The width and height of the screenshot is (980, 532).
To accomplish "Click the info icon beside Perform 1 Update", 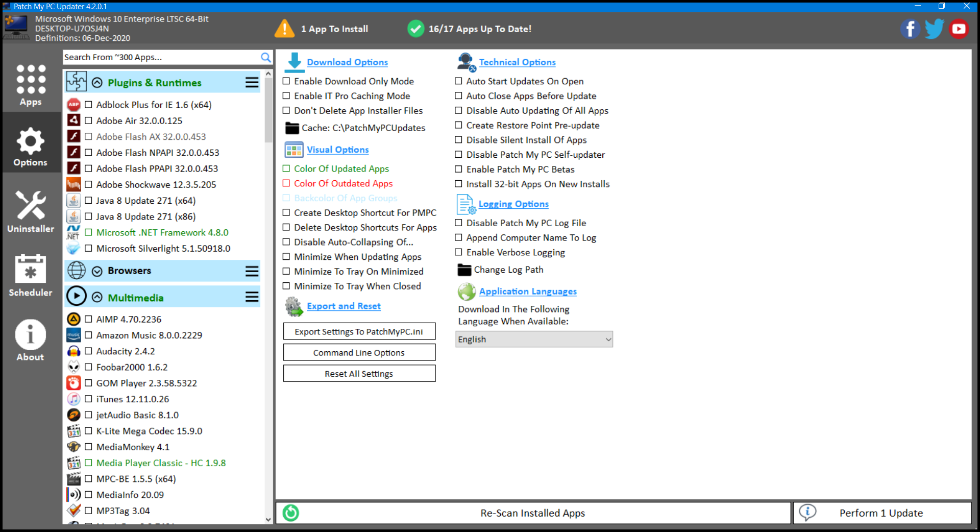I will [807, 513].
